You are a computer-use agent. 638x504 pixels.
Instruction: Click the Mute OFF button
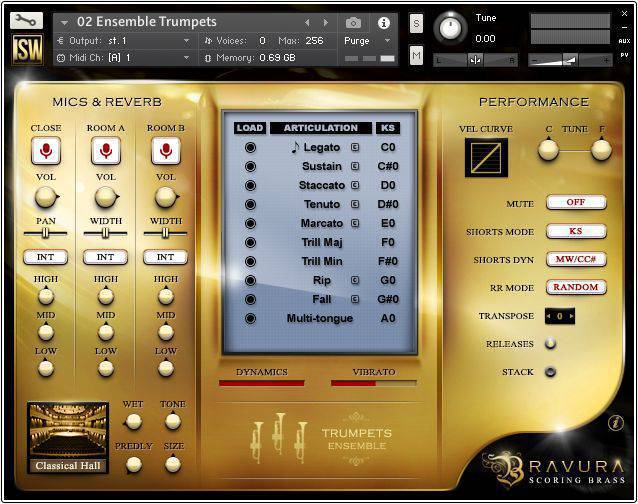[575, 203]
